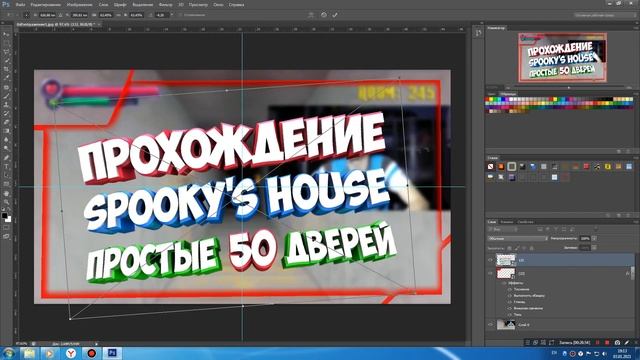Click the background color swatch
This screenshot has width=640, height=360.
[8, 219]
